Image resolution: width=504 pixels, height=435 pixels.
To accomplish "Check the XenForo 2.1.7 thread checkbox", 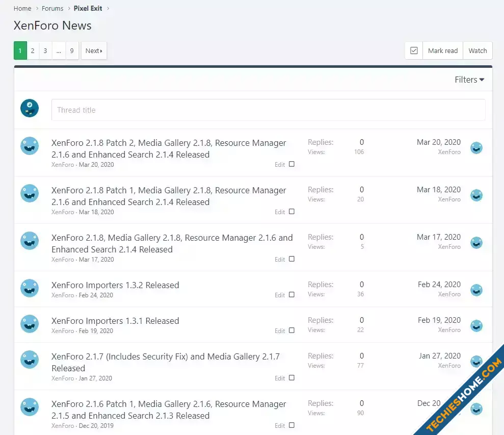I will click(291, 378).
